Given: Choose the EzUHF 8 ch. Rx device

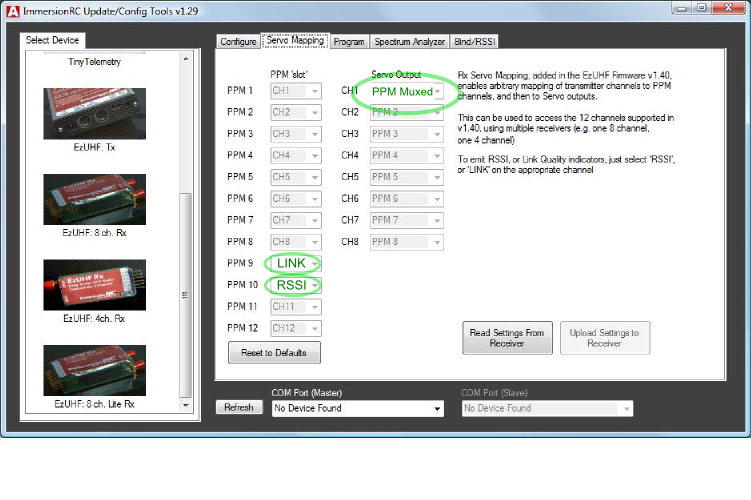Looking at the screenshot, I should click(x=94, y=198).
